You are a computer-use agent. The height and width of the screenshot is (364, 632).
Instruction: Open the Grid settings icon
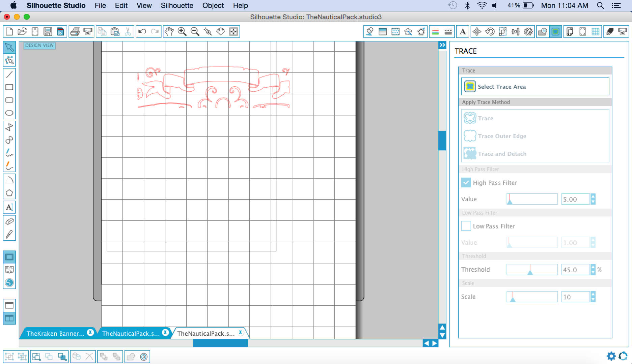596,32
